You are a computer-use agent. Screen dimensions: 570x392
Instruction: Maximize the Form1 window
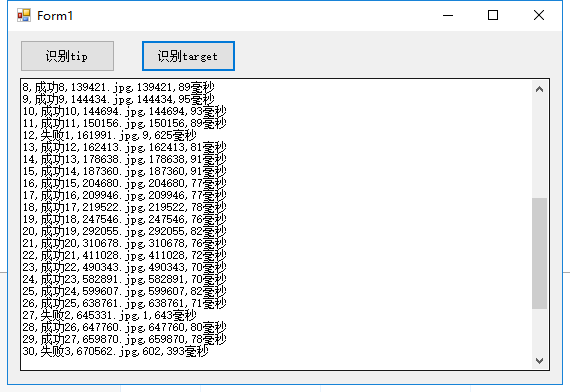pyautogui.click(x=493, y=15)
